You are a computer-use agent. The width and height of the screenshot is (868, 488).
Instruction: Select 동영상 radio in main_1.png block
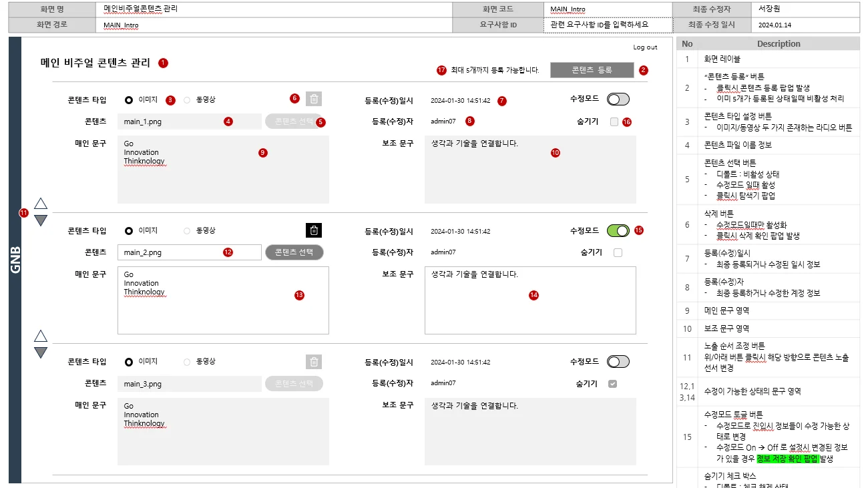pos(187,99)
